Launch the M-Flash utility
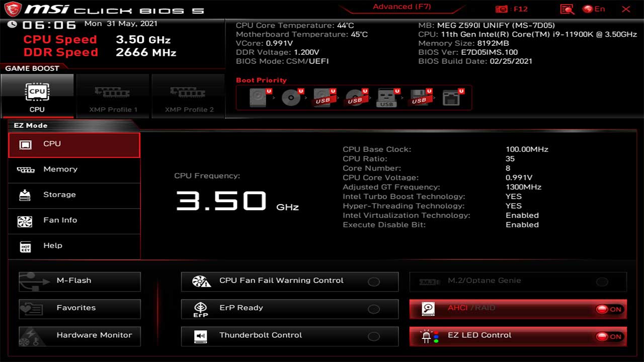Viewport: 644px width, 362px height. pos(79,282)
